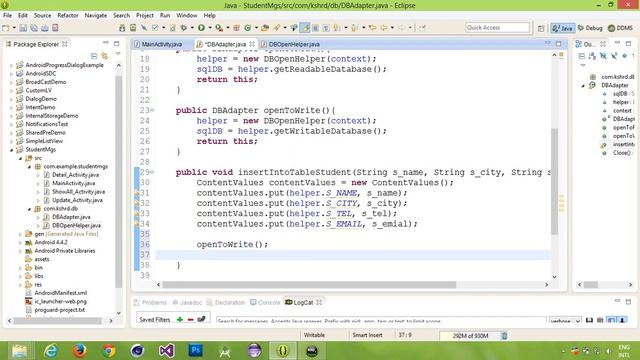Select the Java perspective button

point(562,28)
